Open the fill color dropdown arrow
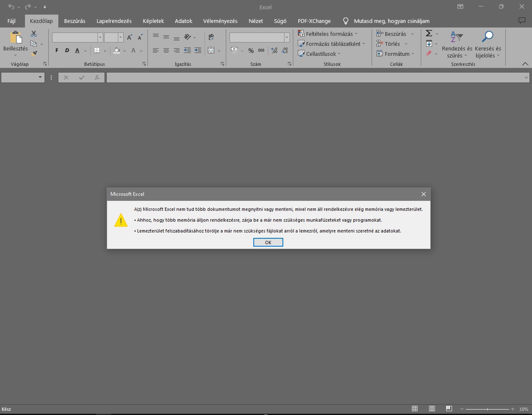The width and height of the screenshot is (532, 415). pyautogui.click(x=125, y=51)
